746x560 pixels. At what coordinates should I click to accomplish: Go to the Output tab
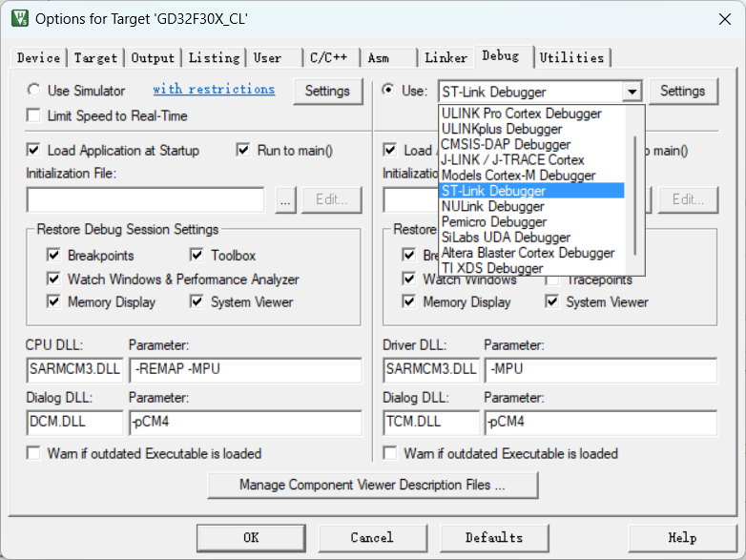pos(153,58)
